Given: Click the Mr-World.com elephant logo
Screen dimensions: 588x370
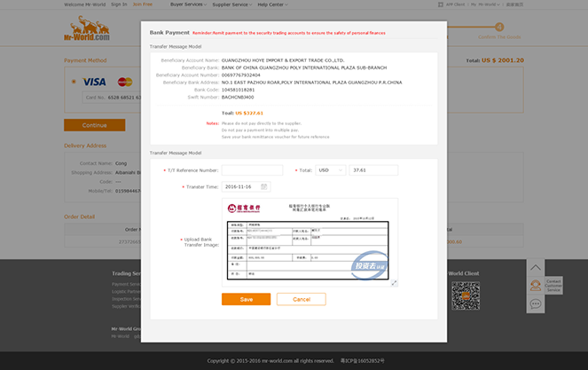Looking at the screenshot, I should (x=87, y=28).
